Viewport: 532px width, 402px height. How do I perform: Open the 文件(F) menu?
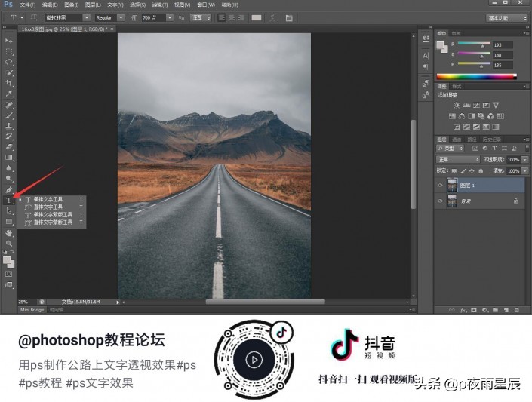pyautogui.click(x=27, y=5)
